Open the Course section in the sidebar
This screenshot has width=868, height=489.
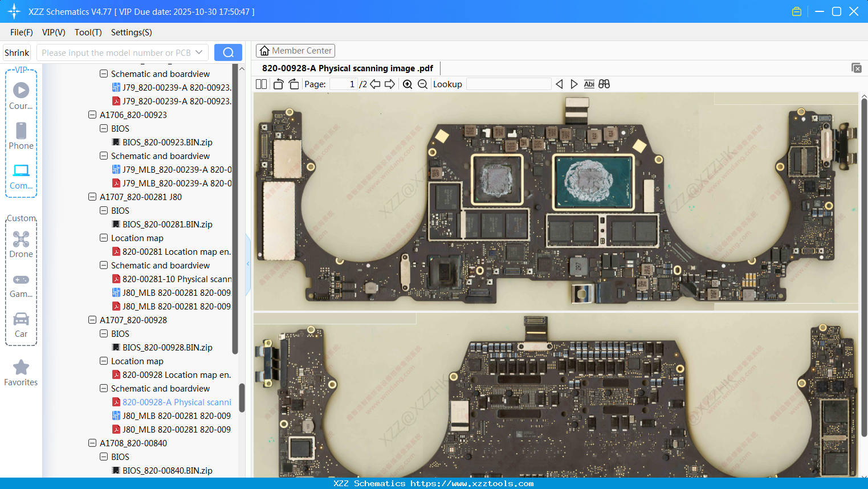pyautogui.click(x=21, y=96)
